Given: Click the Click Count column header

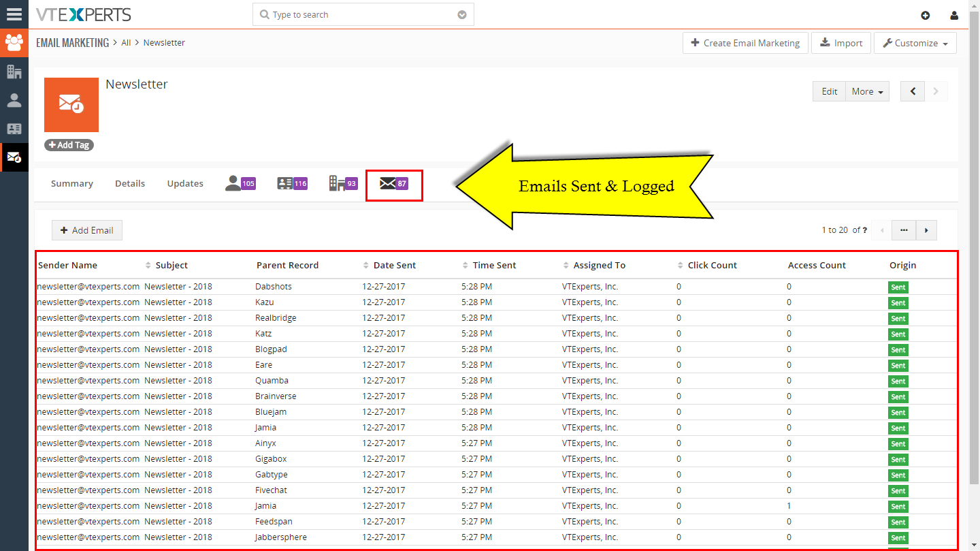Looking at the screenshot, I should 713,265.
